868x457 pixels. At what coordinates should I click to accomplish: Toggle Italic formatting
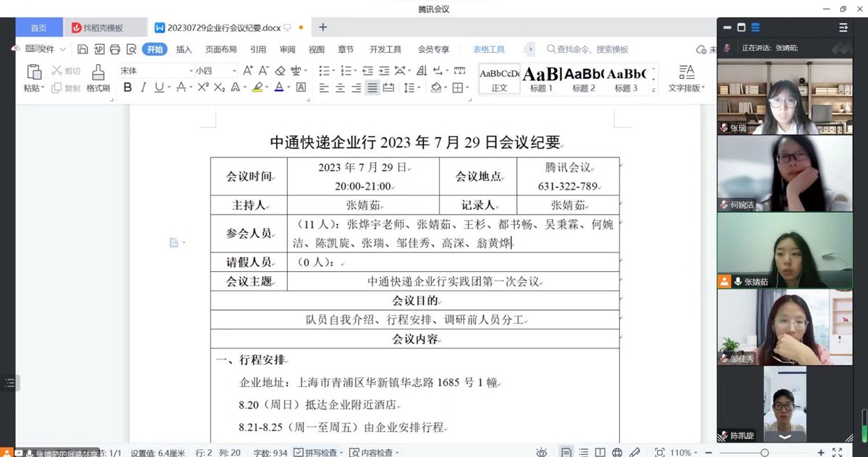(143, 87)
